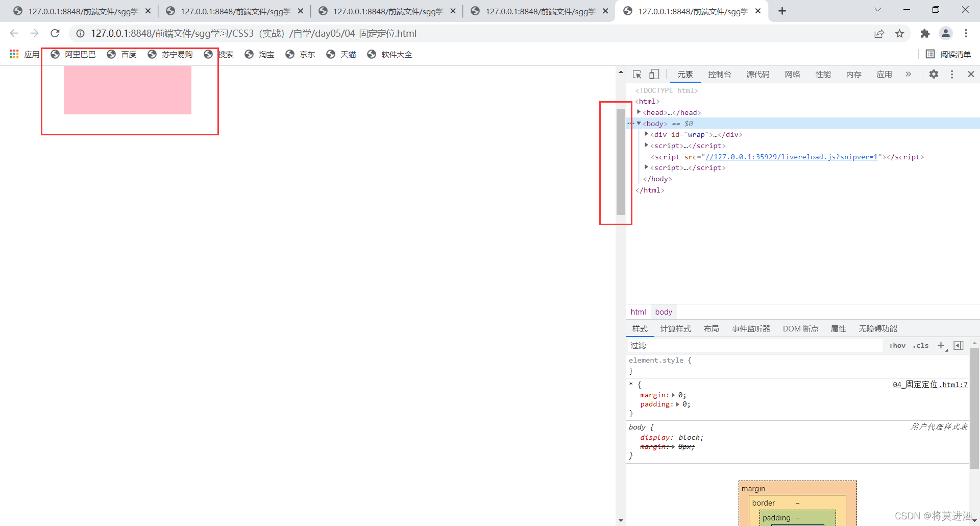Screen dimensions: 980x526
Task: Click the browser forward arrow
Action: pos(34,33)
